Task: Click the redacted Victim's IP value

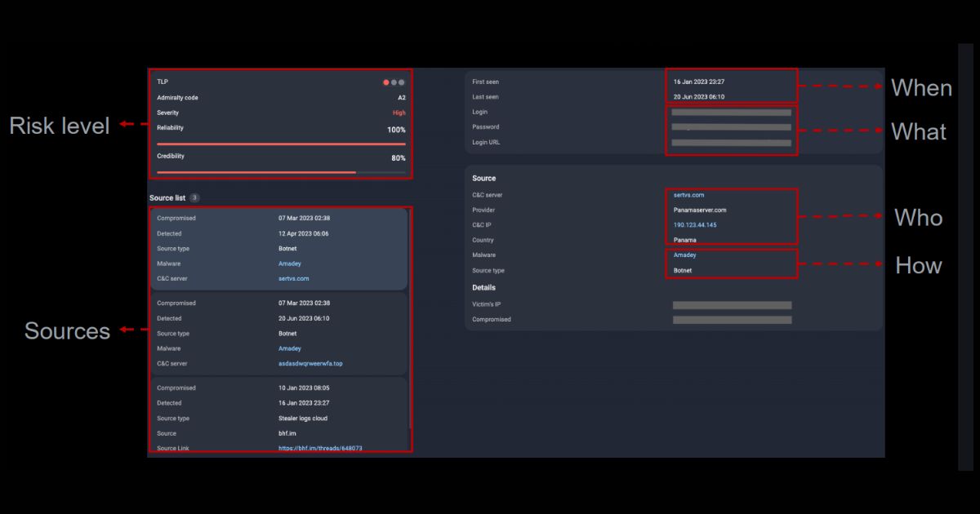Action: point(732,305)
